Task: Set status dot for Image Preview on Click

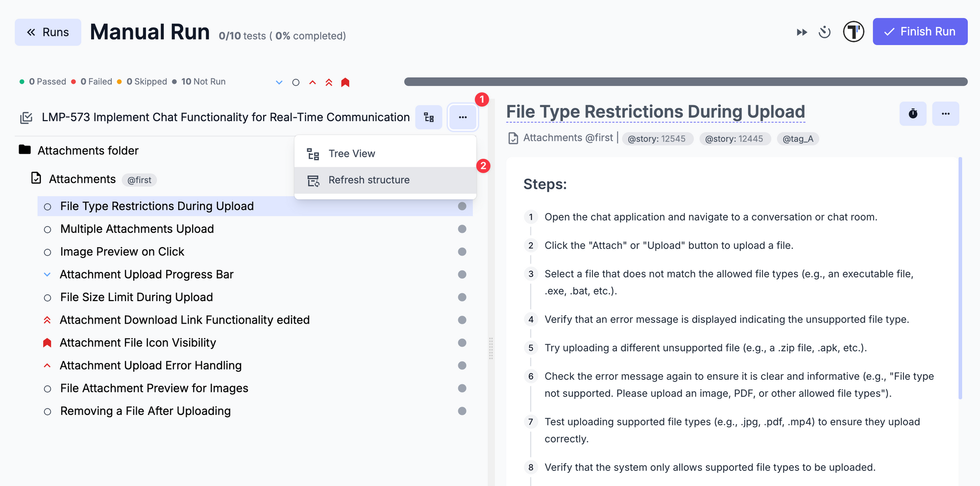Action: pos(462,252)
